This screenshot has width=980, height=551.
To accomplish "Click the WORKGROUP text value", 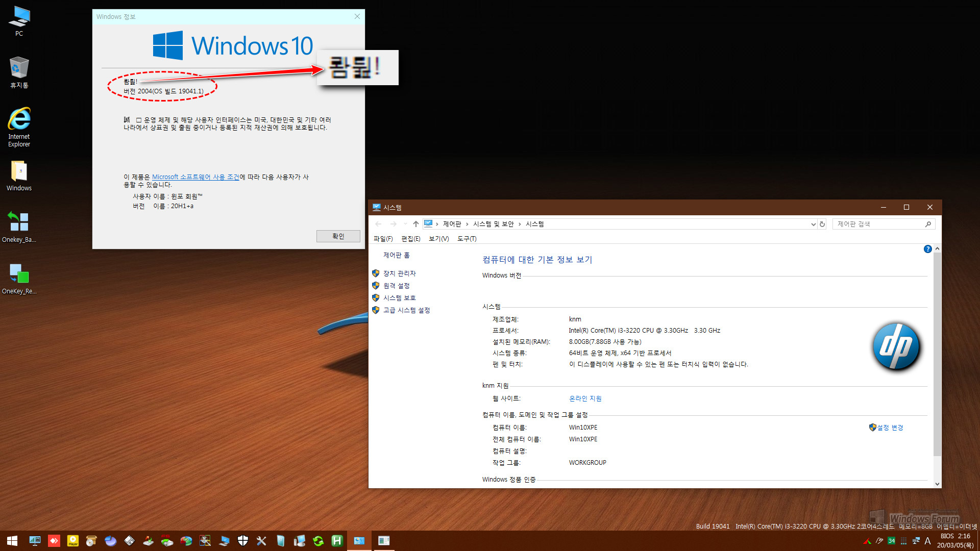I will coord(587,463).
